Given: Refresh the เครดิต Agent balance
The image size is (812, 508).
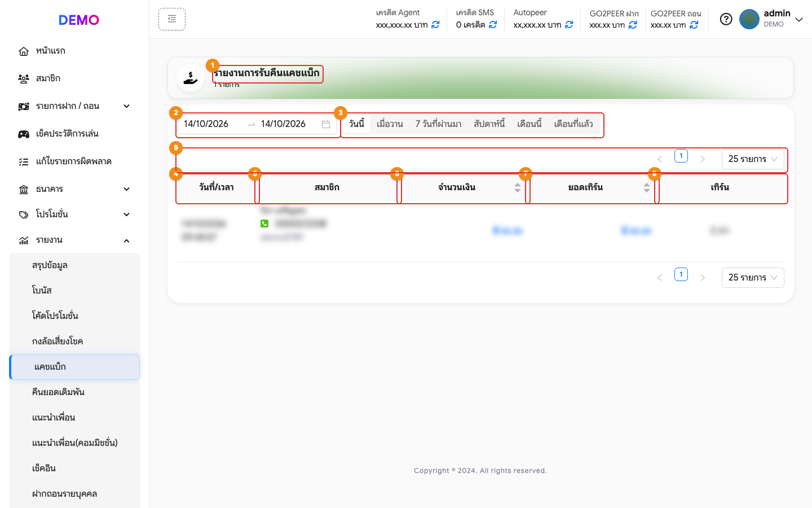Looking at the screenshot, I should (435, 25).
